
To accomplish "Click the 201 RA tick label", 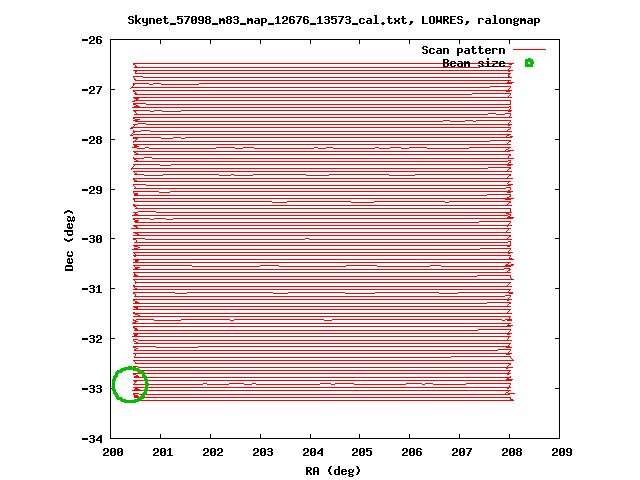I will pos(163,452).
